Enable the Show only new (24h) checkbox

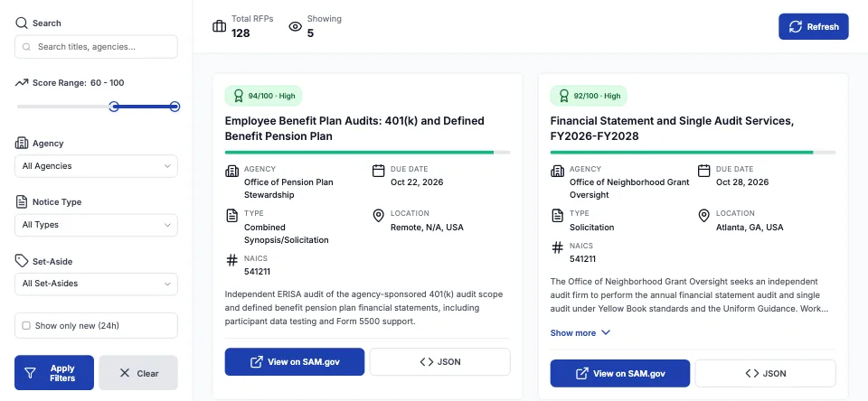tap(26, 326)
